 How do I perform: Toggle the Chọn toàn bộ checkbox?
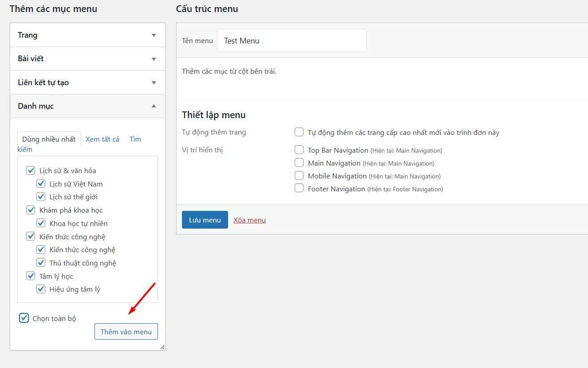24,318
